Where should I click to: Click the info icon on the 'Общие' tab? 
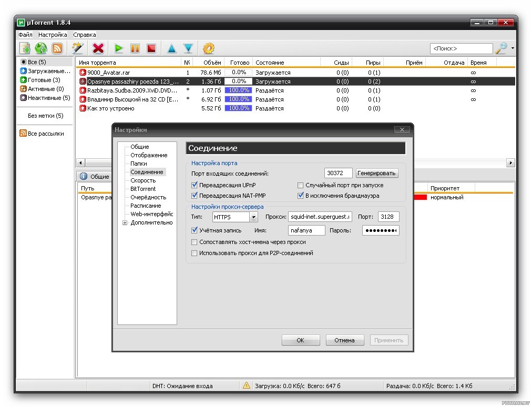click(84, 176)
